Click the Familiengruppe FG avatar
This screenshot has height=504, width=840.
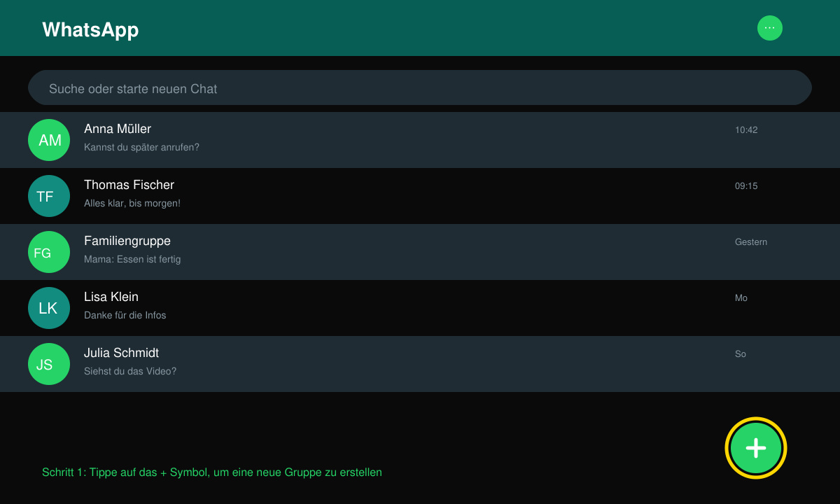49,252
